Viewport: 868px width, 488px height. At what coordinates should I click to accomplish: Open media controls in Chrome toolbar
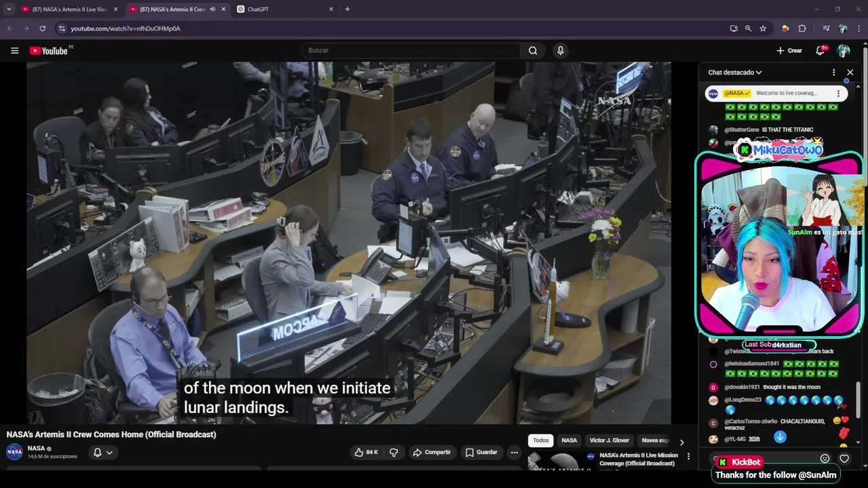click(826, 28)
